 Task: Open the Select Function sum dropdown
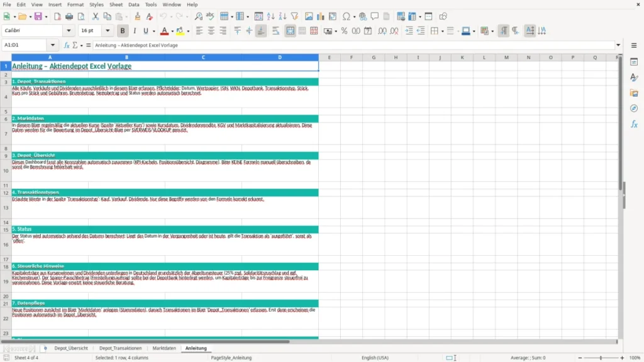tap(81, 45)
